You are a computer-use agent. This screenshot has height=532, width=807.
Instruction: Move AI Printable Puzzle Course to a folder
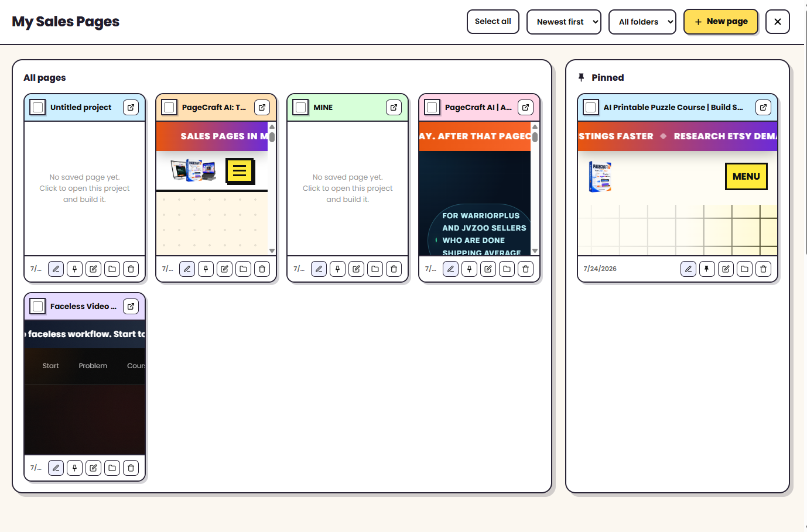tap(744, 269)
